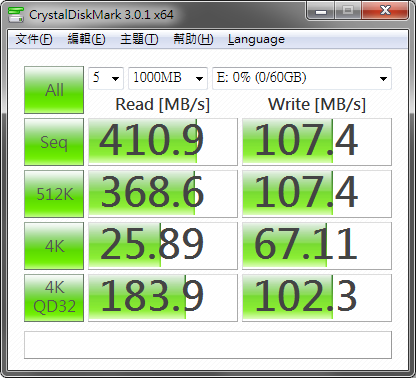This screenshot has width=418, height=379.
Task: Click the empty comment field at bottom
Action: click(x=208, y=345)
